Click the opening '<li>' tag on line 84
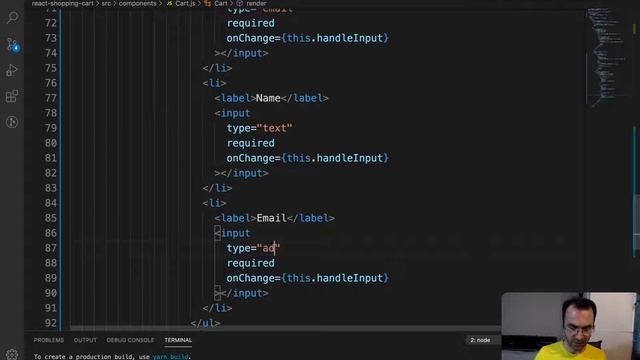This screenshot has width=640, height=360. coord(214,203)
